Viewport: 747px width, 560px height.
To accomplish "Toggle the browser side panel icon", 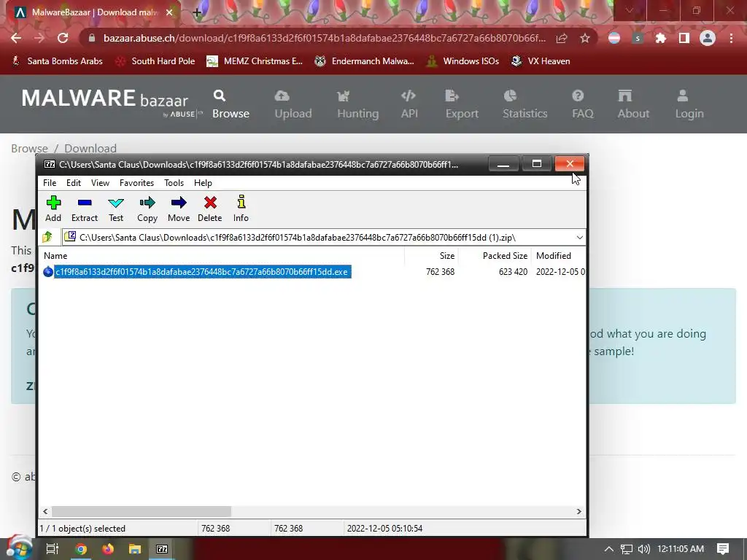I will (x=684, y=38).
